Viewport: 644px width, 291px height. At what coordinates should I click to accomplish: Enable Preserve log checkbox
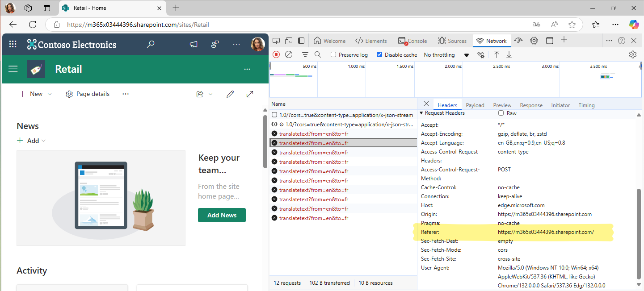click(x=333, y=54)
